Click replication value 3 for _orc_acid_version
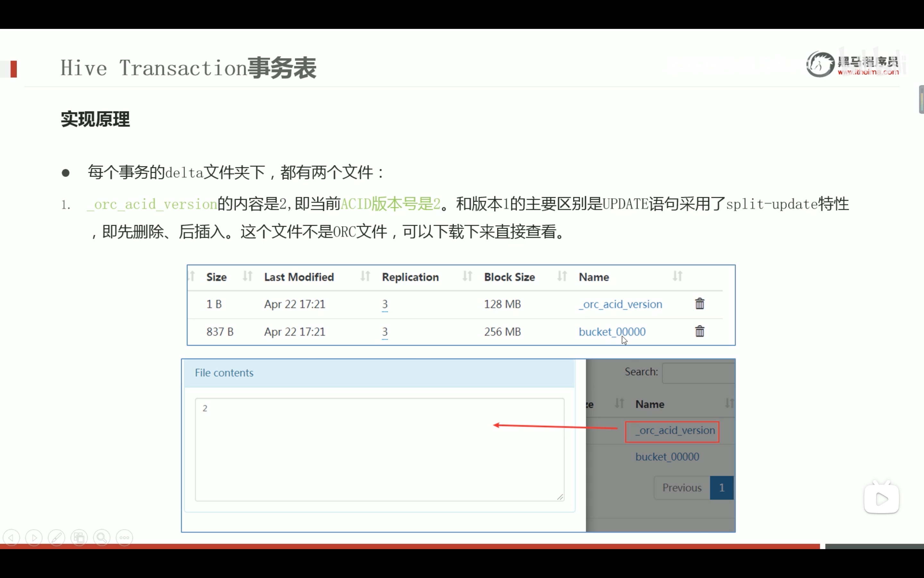The image size is (924, 578). [x=385, y=304]
